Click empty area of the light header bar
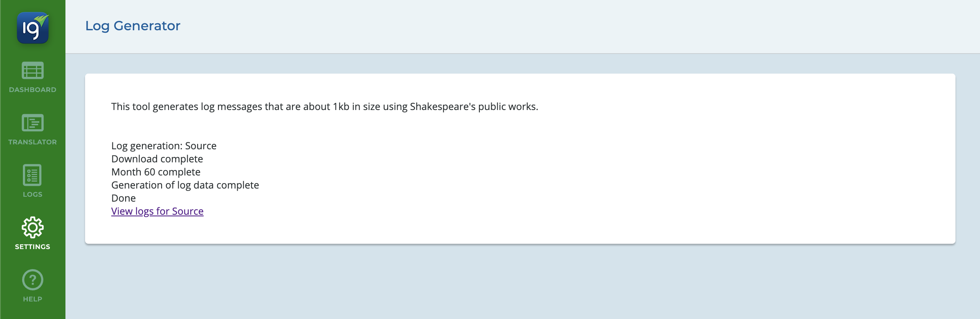Image resolution: width=980 pixels, height=319 pixels. point(573,26)
